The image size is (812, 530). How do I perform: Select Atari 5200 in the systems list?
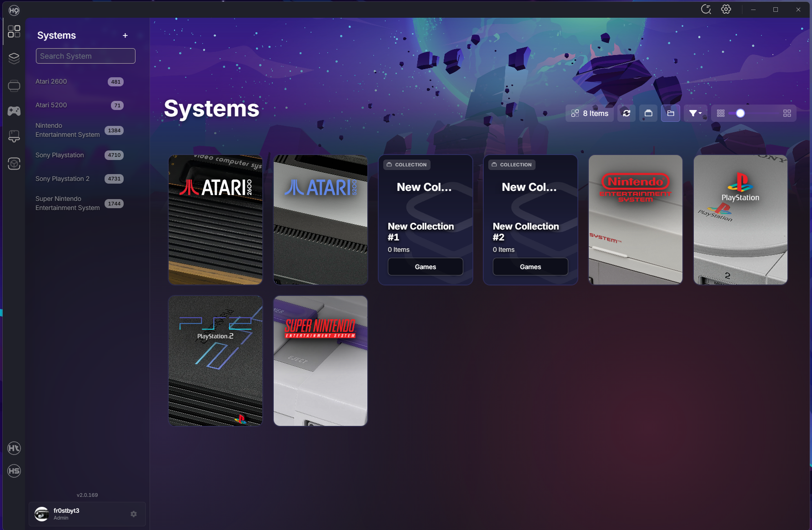click(x=51, y=105)
